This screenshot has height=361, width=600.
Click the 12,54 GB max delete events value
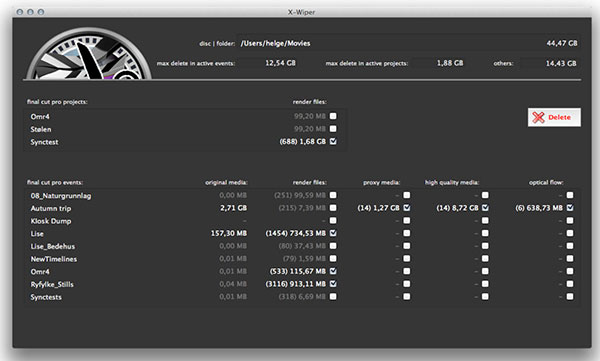[x=280, y=63]
